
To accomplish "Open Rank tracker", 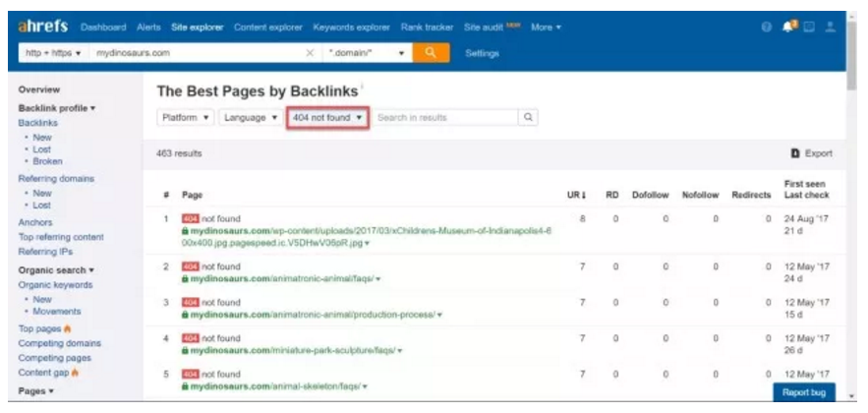I will point(427,27).
